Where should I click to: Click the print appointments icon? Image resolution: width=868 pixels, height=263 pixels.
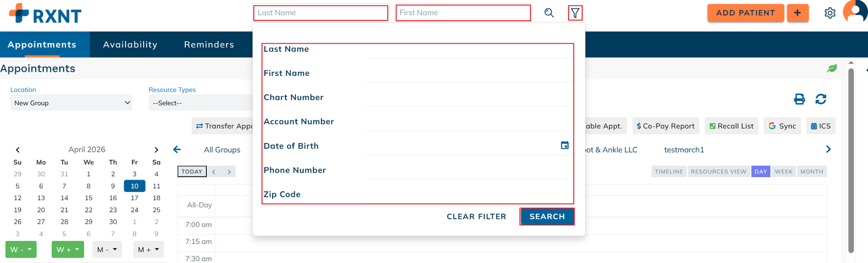point(799,99)
